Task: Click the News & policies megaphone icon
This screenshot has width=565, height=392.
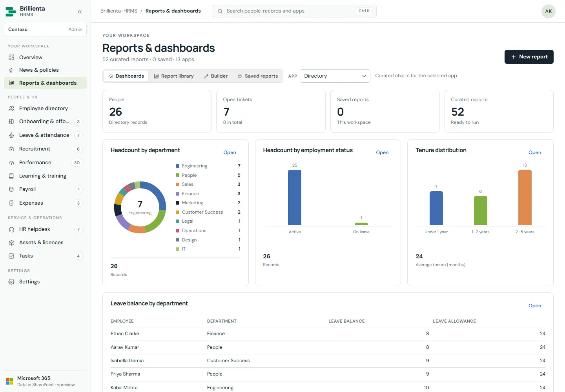Action: [x=11, y=70]
